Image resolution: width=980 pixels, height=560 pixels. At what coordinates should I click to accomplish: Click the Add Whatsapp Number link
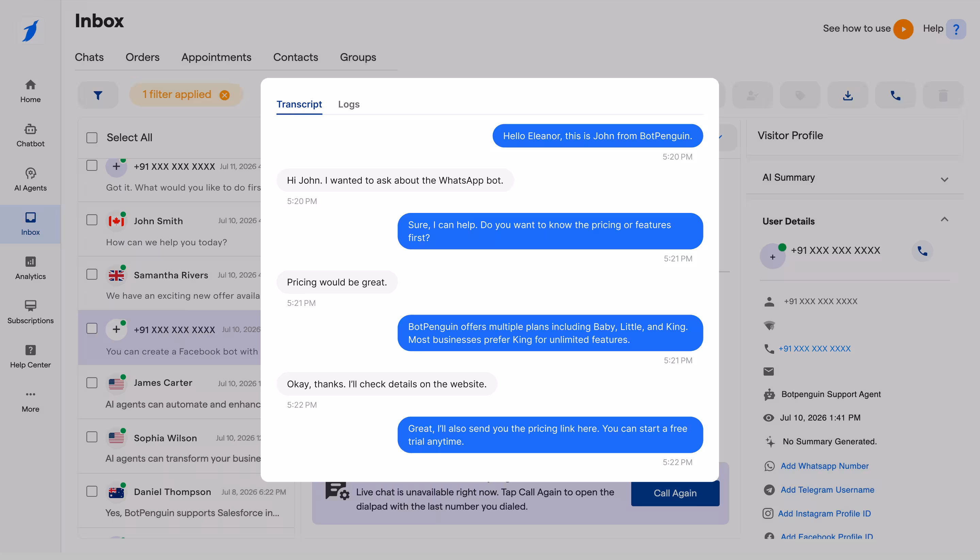824,466
